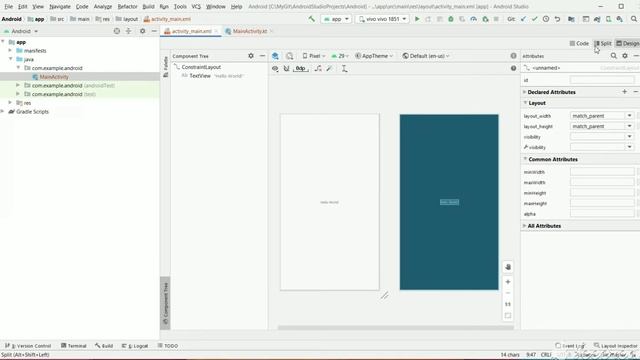
Task: Click the Clear Constraints icon
Action: [318, 69]
